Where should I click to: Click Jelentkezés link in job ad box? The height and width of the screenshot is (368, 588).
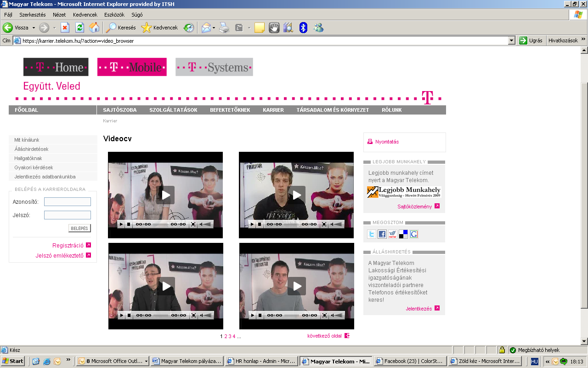[x=419, y=309]
